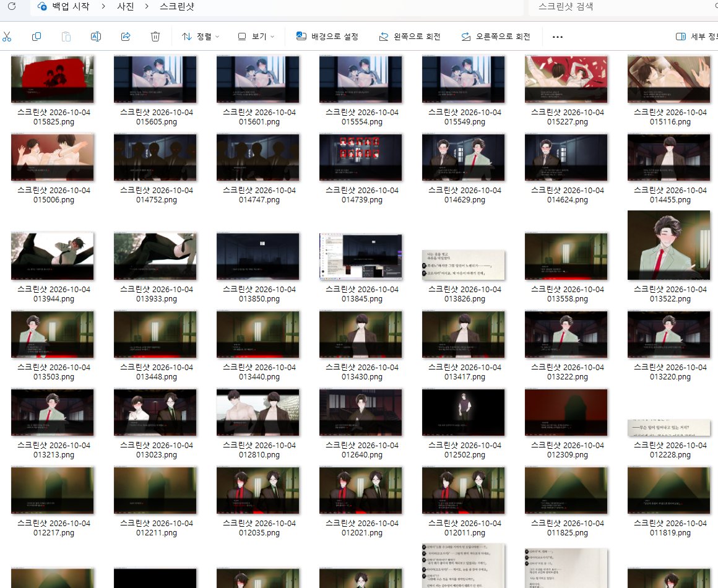Click the Cut scissors icon
Viewport: 718px width, 588px height.
[x=7, y=37]
